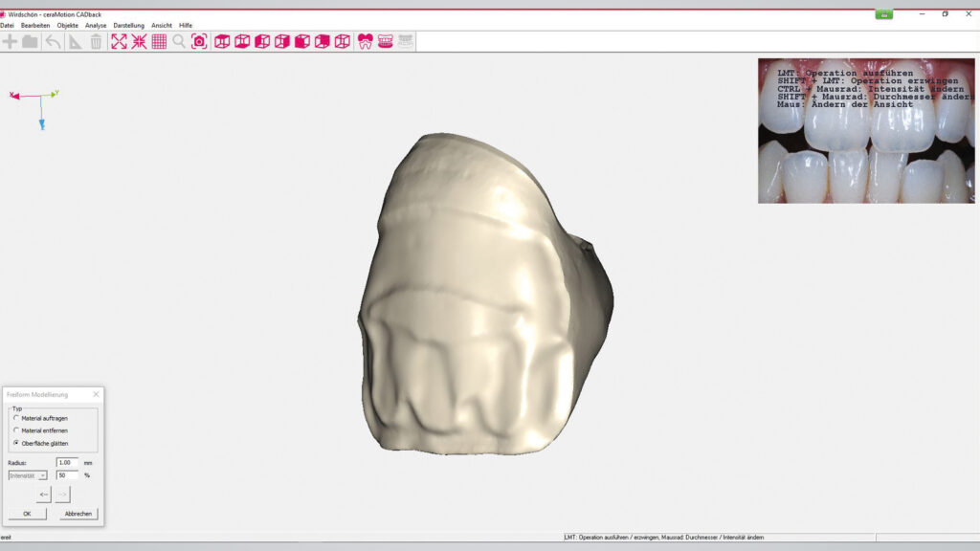Toggle the grid display icon
The image size is (980, 551).
(x=159, y=41)
